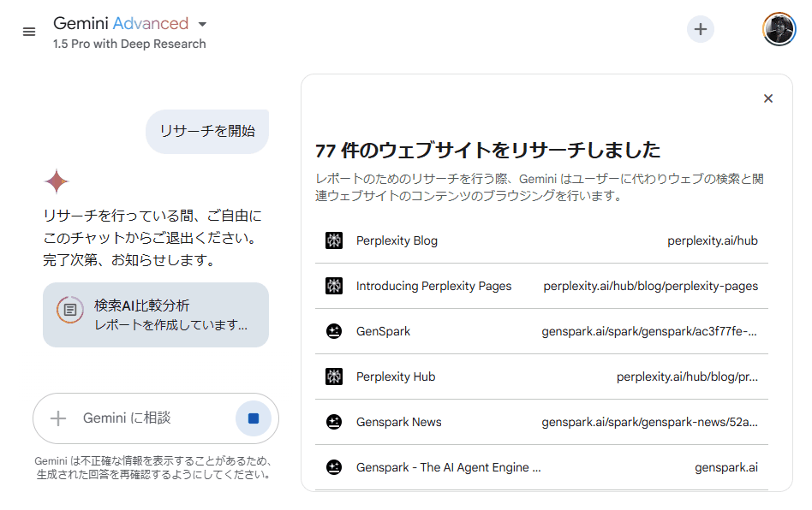Click genspark.ai/spark/genspark-news URL

click(649, 422)
